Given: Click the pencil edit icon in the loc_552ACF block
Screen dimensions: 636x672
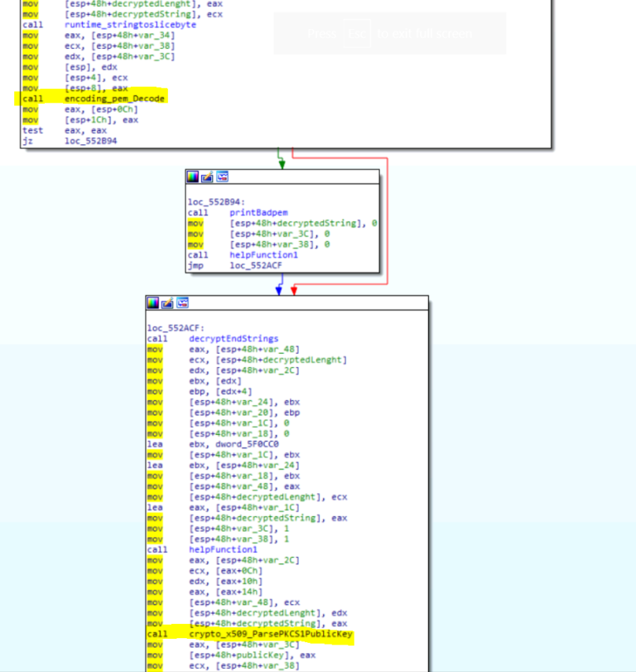Looking at the screenshot, I should point(167,303).
